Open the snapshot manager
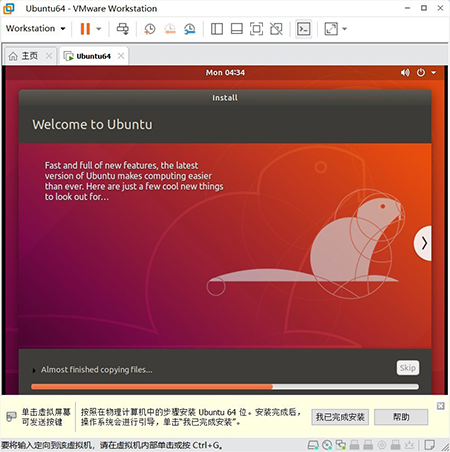 click(190, 29)
